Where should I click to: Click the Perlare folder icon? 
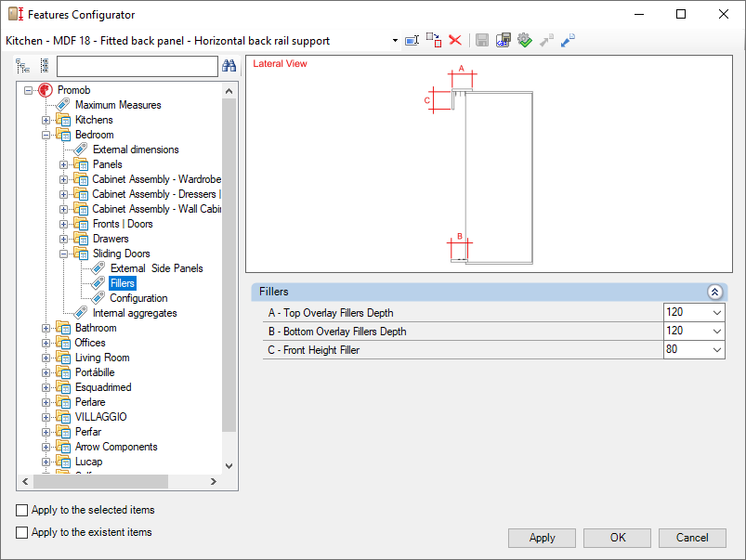[x=63, y=402]
